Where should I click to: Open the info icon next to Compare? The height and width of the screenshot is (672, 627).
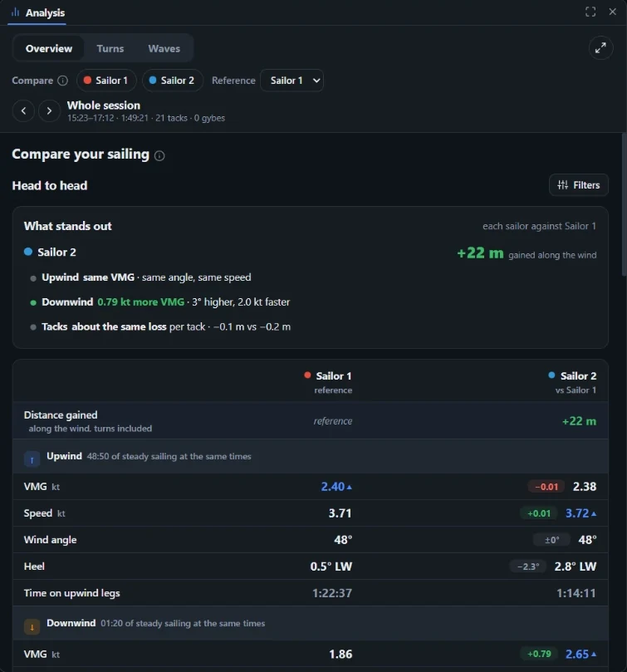click(x=62, y=81)
